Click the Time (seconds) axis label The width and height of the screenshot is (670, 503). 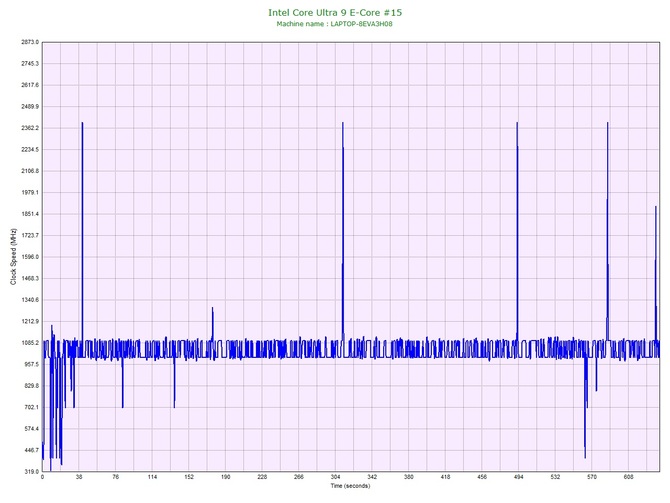point(350,486)
